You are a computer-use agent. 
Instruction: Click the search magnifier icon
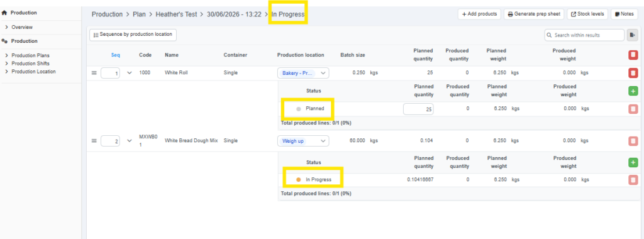point(550,35)
